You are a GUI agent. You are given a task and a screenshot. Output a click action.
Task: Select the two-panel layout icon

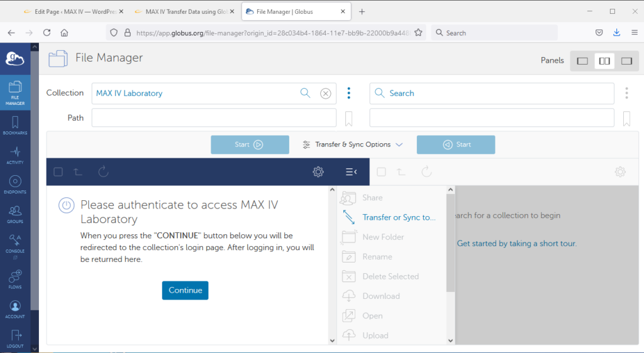[604, 61]
